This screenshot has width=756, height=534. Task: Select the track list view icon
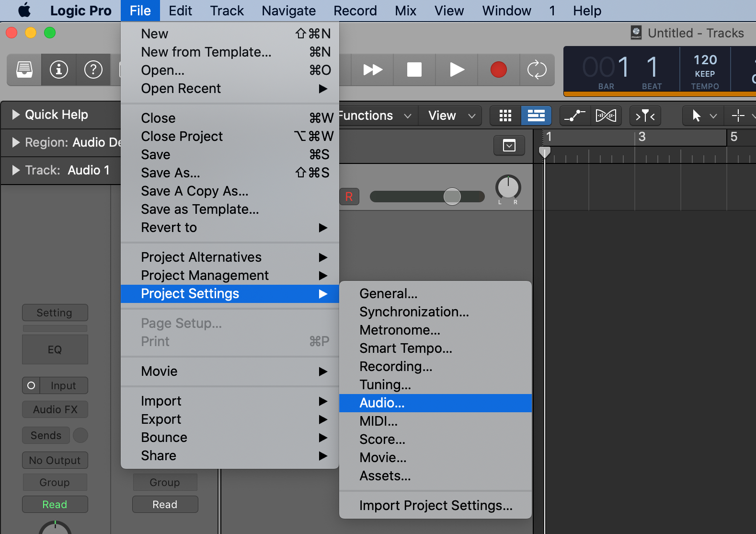tap(536, 116)
